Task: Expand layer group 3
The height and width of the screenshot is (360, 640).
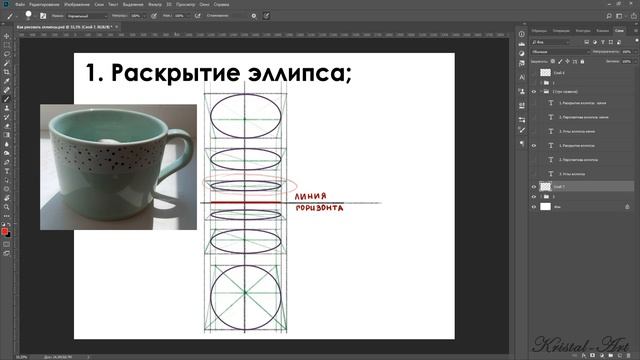Action: (541, 197)
